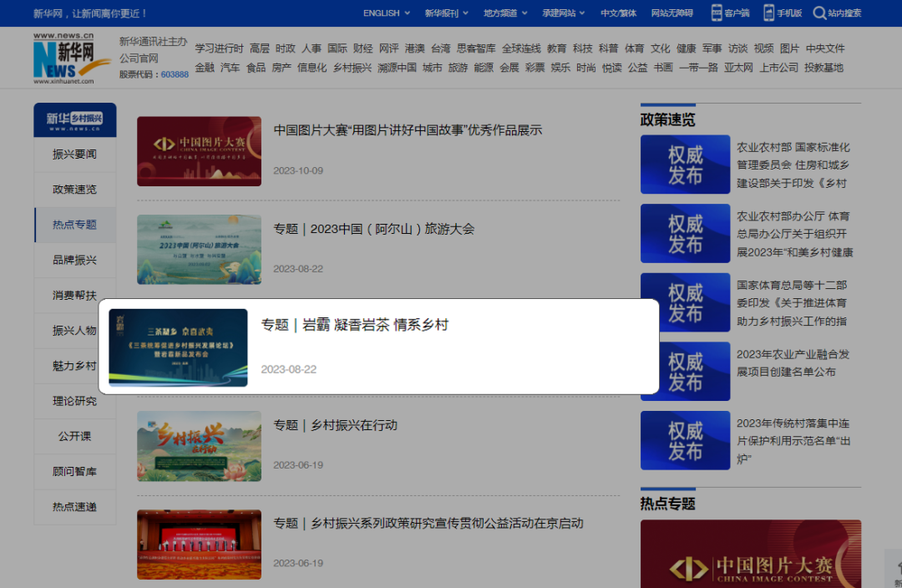Switch to the 振兴要闻 sidebar section
This screenshot has width=902, height=588.
point(74,155)
